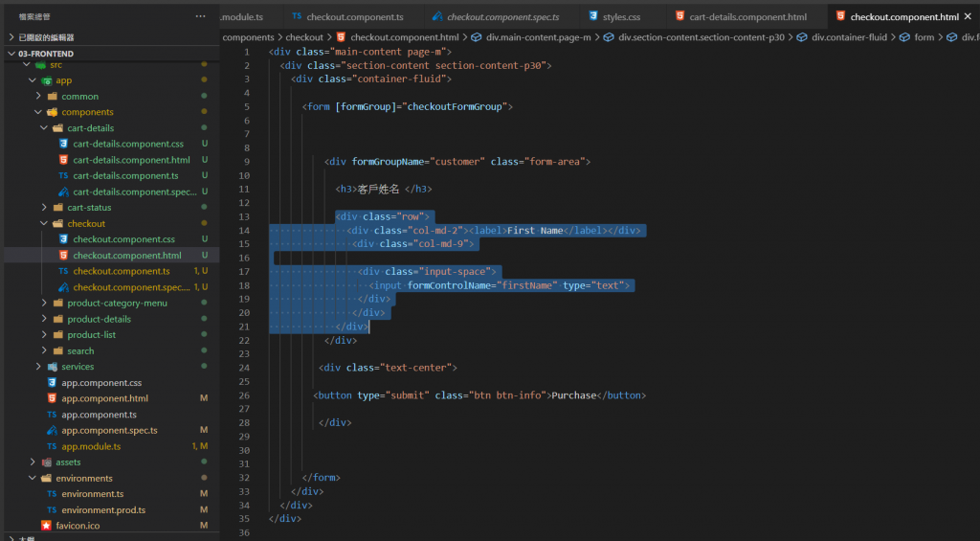Screen dimensions: 980x541
Task: Collapse the components folder
Action: click(x=38, y=112)
